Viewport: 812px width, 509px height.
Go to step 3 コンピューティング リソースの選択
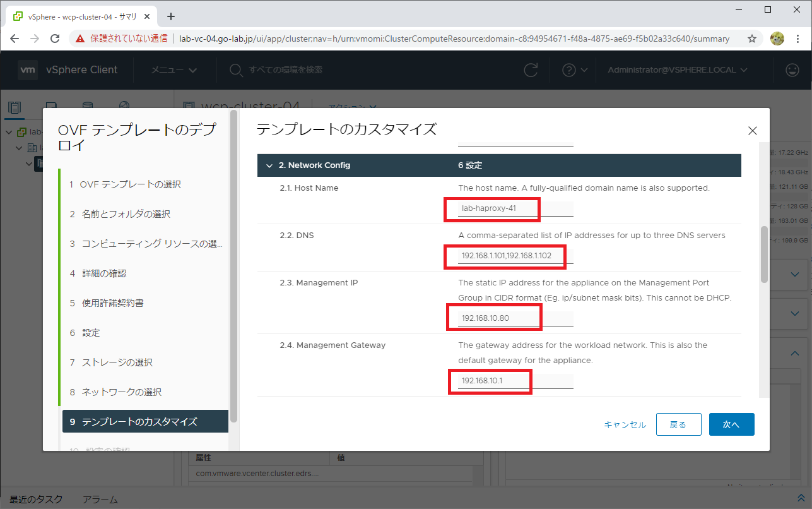pos(146,244)
